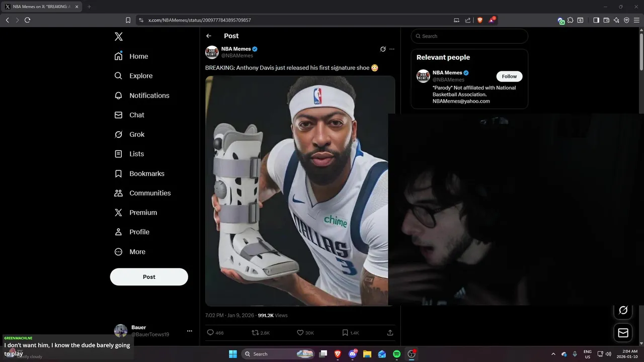Click the floating Grok button
The width and height of the screenshot is (644, 362).
[x=623, y=310]
